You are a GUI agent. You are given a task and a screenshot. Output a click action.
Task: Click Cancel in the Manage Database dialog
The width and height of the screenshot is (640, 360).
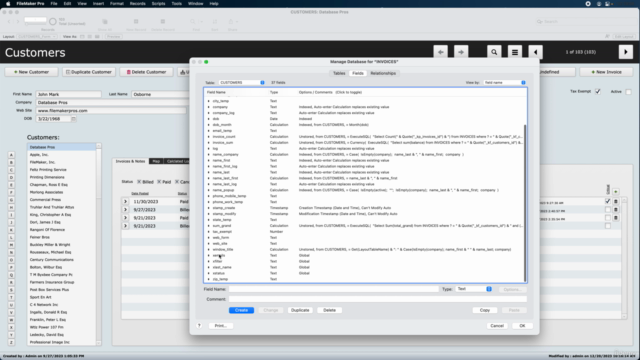497,326
